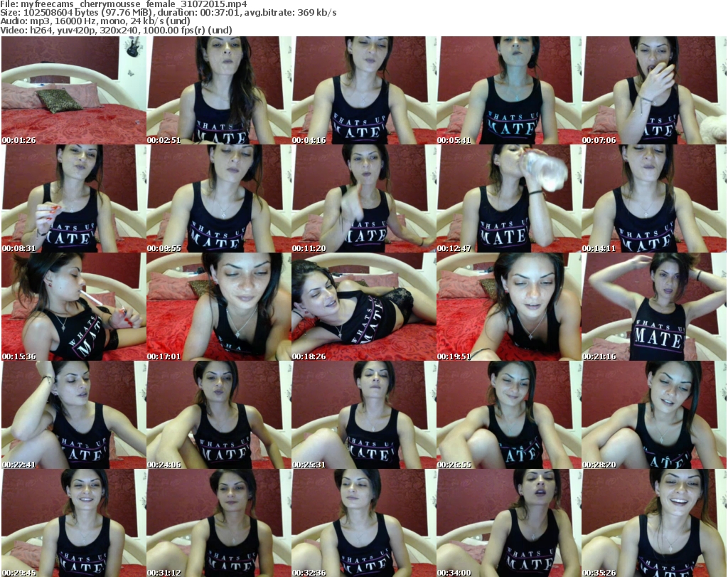Select the thumbnail stamped 00:29:45
The width and height of the screenshot is (728, 577).
tap(74, 523)
